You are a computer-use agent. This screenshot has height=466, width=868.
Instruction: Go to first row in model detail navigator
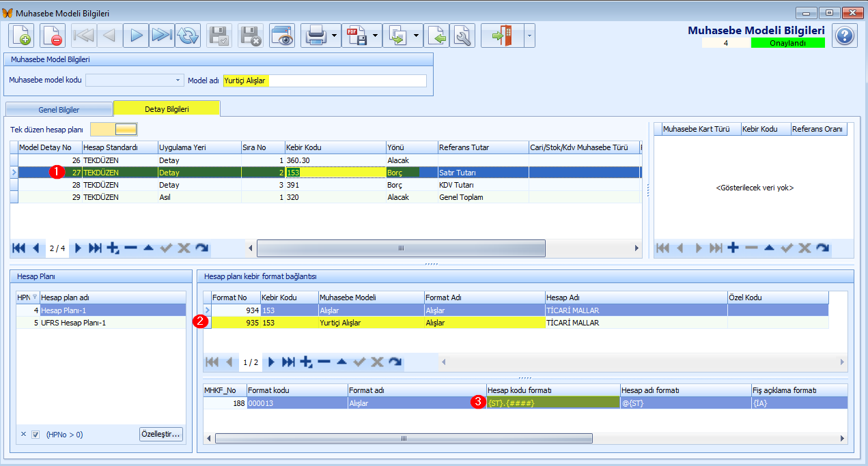pos(18,248)
